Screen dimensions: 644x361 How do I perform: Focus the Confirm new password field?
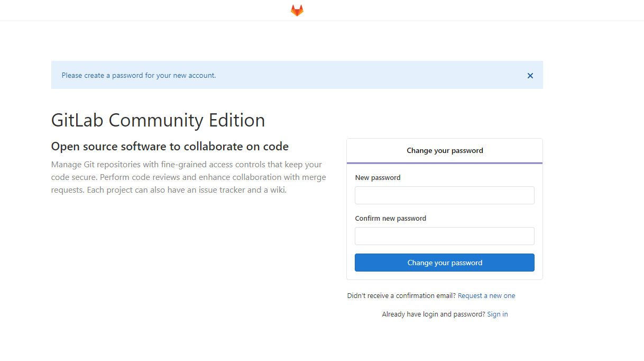pos(445,236)
